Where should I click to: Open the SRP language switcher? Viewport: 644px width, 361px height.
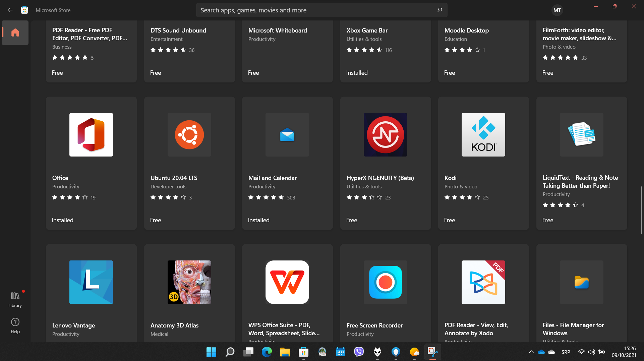click(x=566, y=352)
